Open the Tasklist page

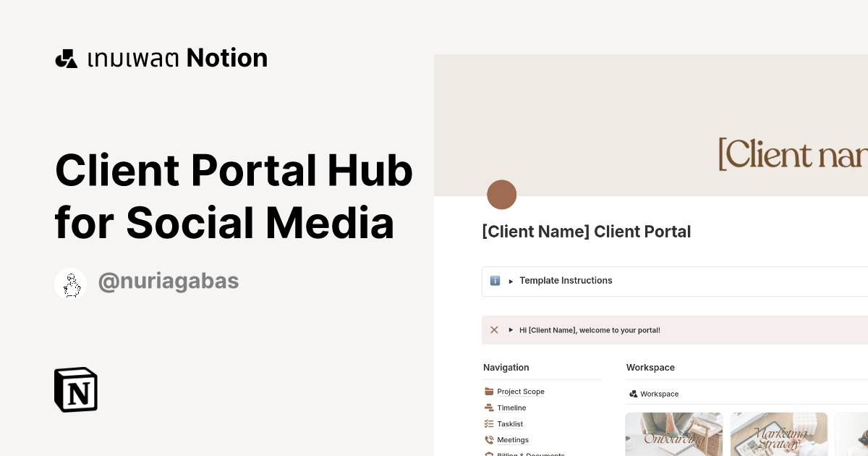[x=510, y=423]
